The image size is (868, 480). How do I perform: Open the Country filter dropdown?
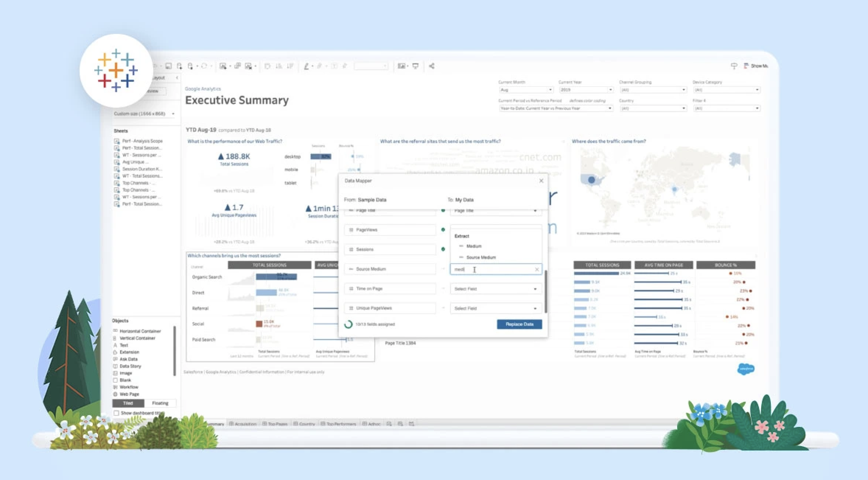tap(653, 108)
